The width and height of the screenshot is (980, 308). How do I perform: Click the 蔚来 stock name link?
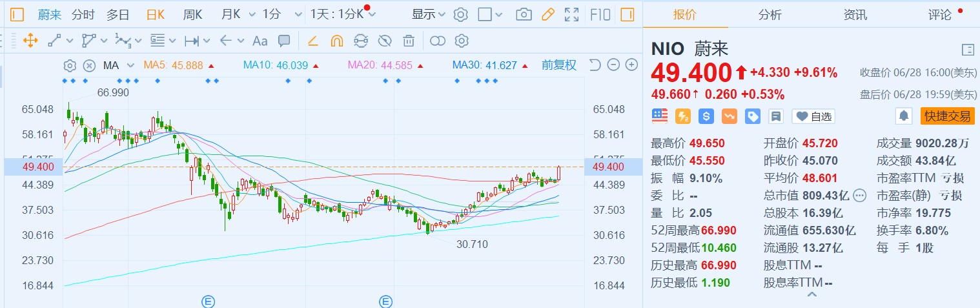point(49,14)
